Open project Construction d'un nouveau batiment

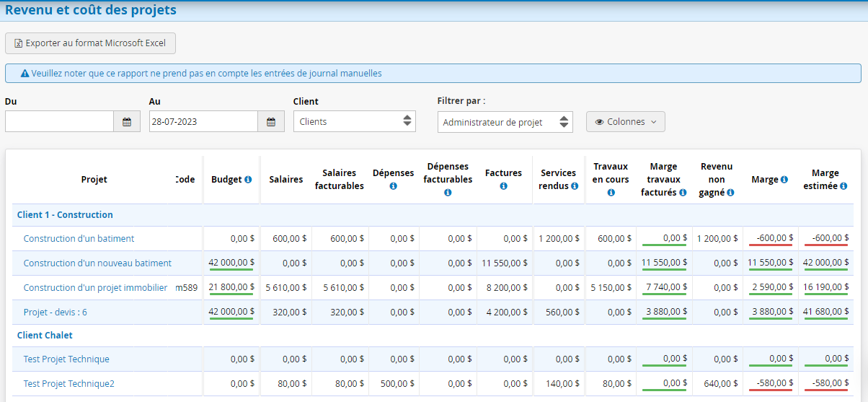click(97, 263)
